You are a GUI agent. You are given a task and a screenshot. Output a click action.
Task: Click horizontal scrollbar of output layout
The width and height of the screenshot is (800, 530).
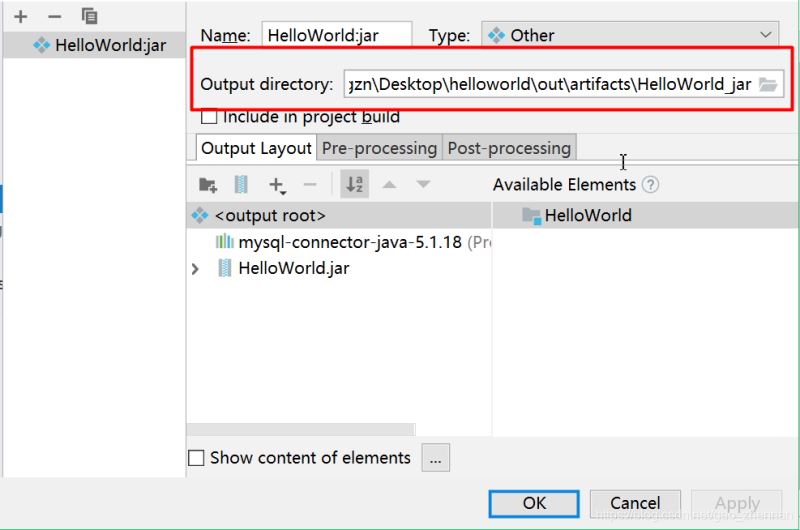pos(301,429)
